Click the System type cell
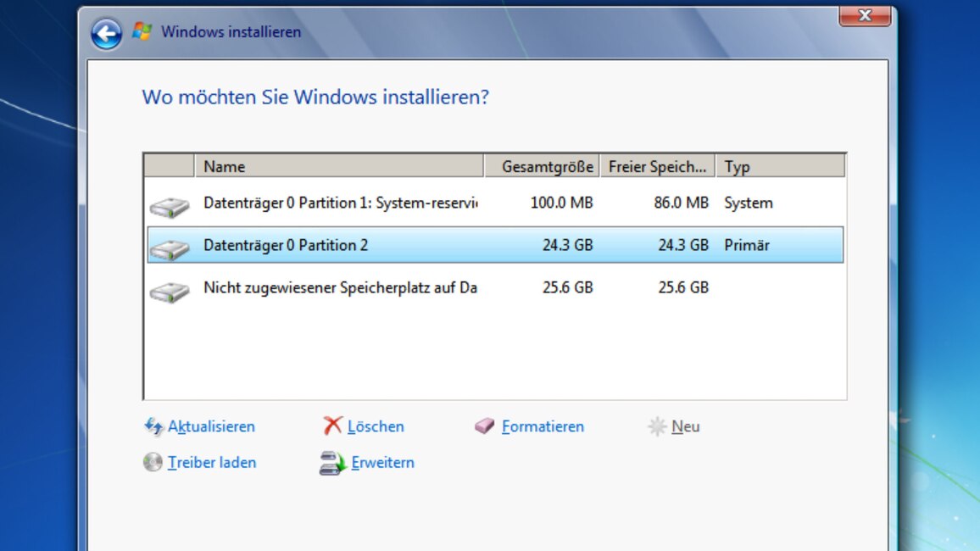Screen dimensions: 980x551 point(749,203)
